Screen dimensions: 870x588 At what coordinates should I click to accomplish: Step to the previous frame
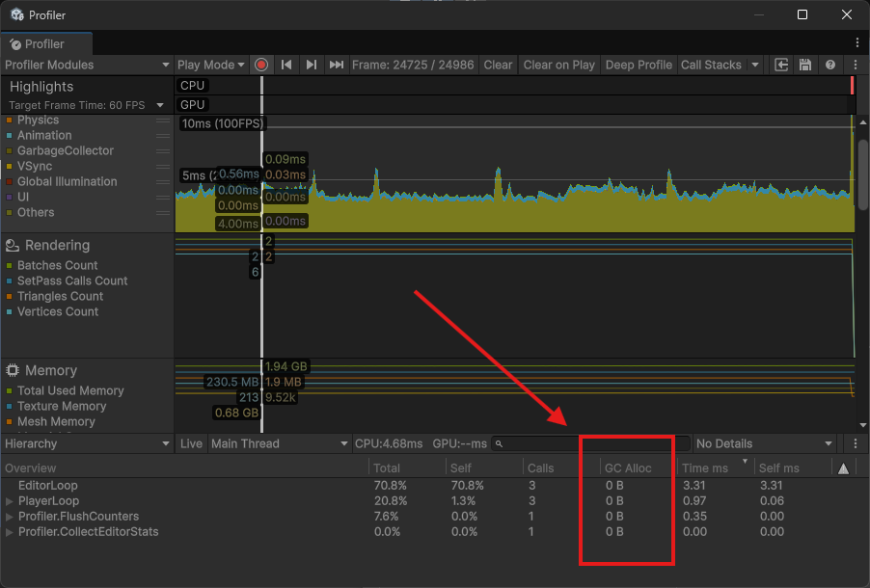pyautogui.click(x=286, y=65)
